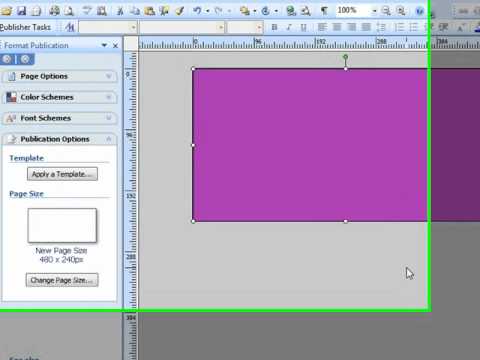
Task: Toggle Numbering list icon
Action: [x=399, y=27]
